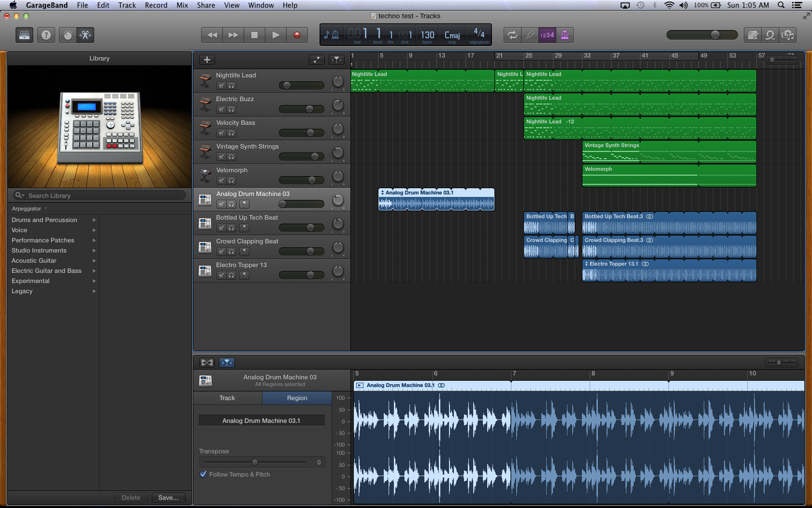Click the Delete button in Library

coord(130,497)
